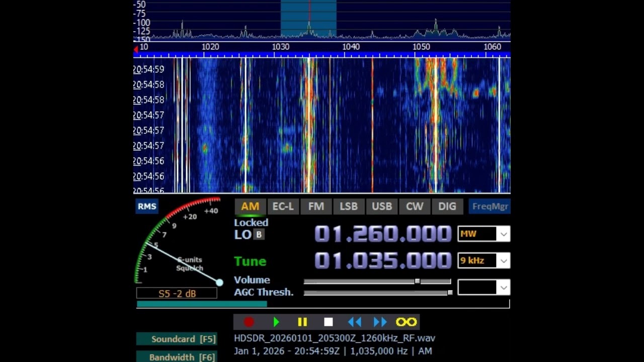Choose CW mode

point(415,207)
